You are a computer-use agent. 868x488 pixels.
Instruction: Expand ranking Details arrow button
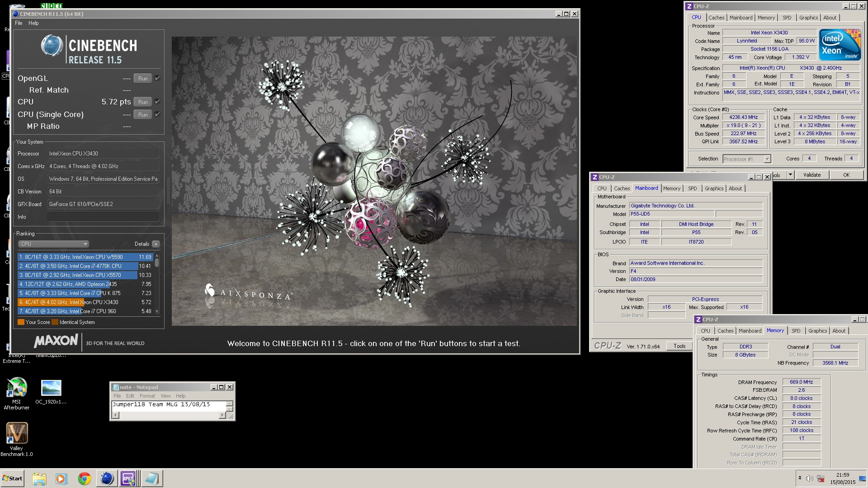pyautogui.click(x=156, y=244)
